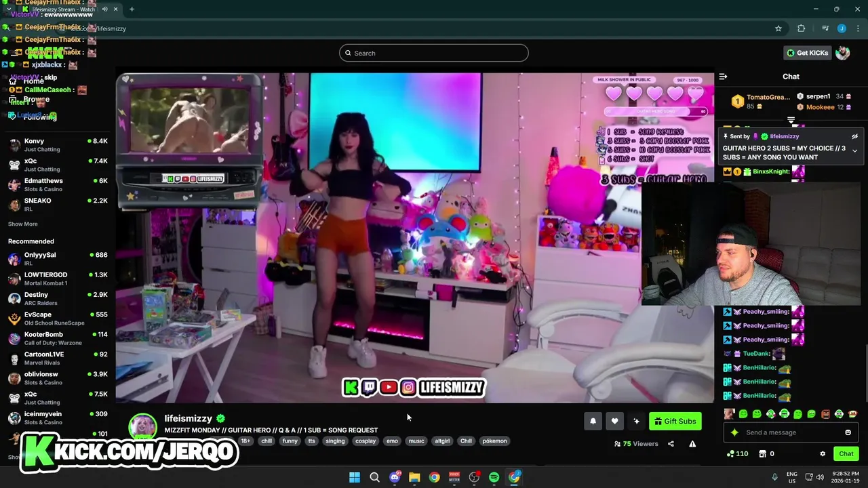Screen dimensions: 868x488
Task: Select the altgirl tag
Action: coord(442,441)
